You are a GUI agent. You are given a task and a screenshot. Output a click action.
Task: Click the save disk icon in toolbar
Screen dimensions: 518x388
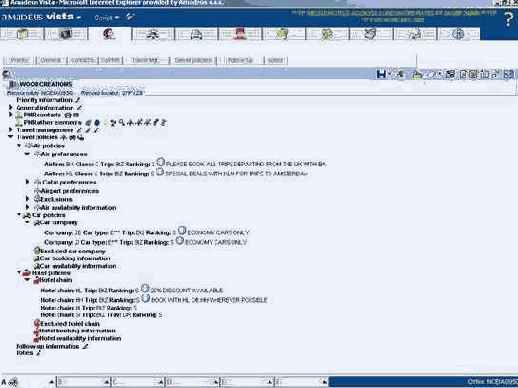point(381,74)
